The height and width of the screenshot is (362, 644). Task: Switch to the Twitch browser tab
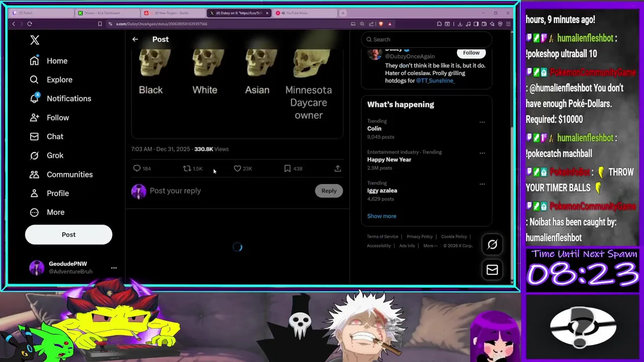tap(41, 13)
